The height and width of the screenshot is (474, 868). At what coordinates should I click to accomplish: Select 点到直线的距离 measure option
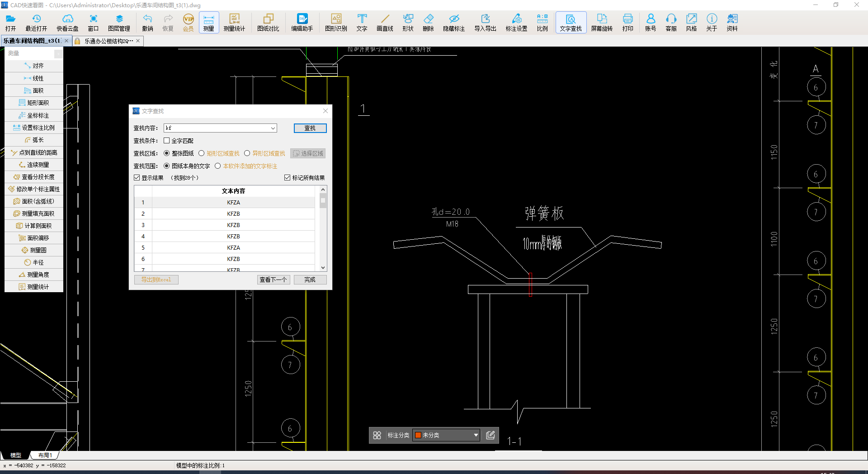point(34,152)
